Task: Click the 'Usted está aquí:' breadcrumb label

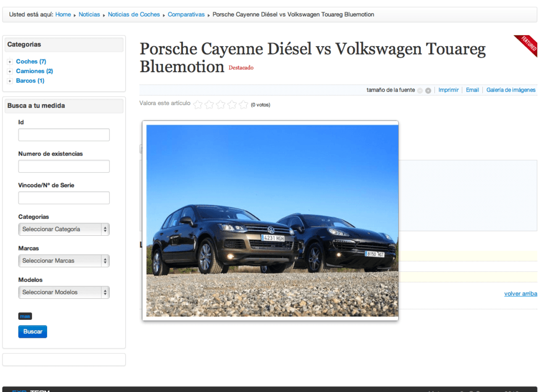Action: pos(31,15)
